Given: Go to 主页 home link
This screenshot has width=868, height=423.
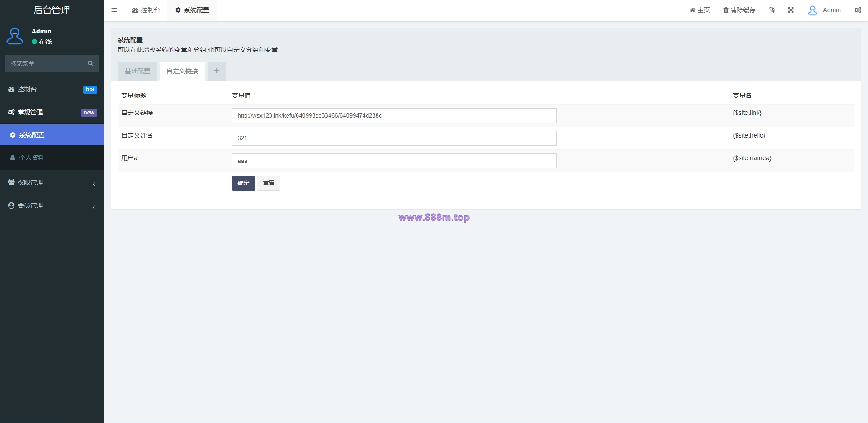Looking at the screenshot, I should click(700, 10).
